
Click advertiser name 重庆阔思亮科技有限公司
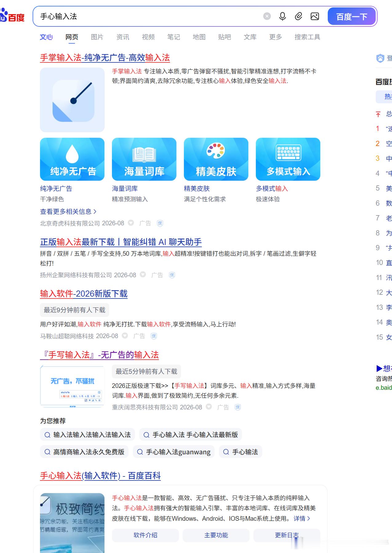pos(145,407)
